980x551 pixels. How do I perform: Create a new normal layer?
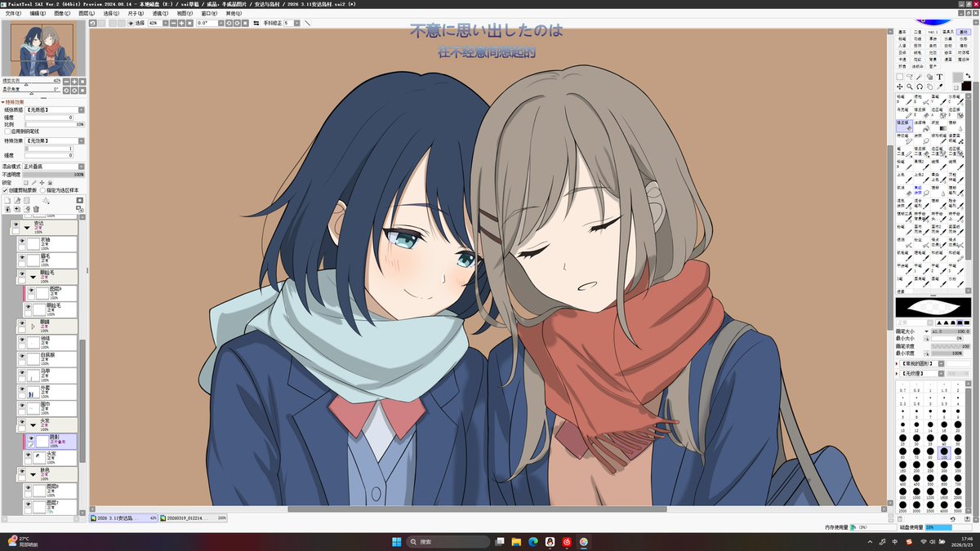coord(8,200)
